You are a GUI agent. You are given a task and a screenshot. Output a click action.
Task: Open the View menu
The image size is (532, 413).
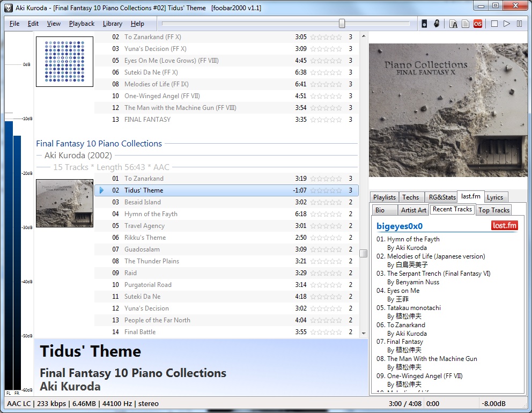point(54,24)
